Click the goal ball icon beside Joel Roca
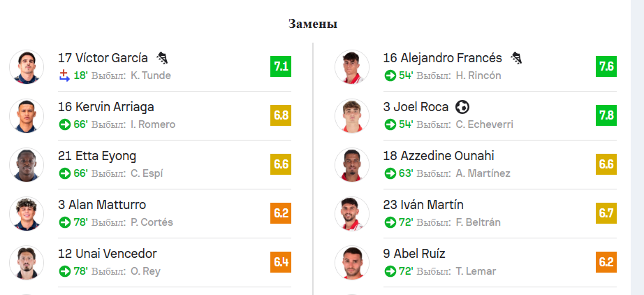The width and height of the screenshot is (644, 295). pos(462,107)
